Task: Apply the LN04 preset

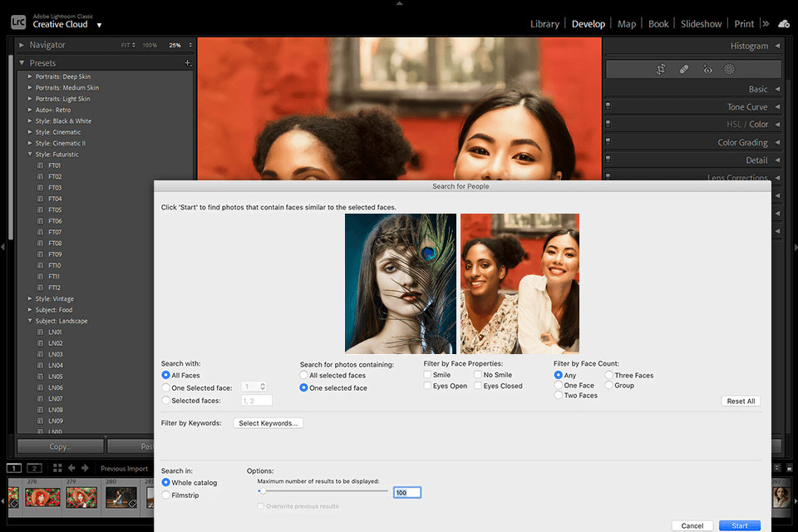Action: tap(56, 366)
